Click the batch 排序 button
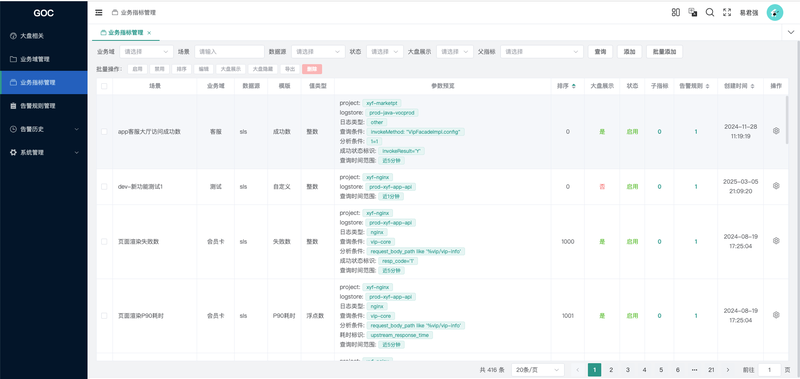Image resolution: width=800 pixels, height=379 pixels. pyautogui.click(x=181, y=69)
